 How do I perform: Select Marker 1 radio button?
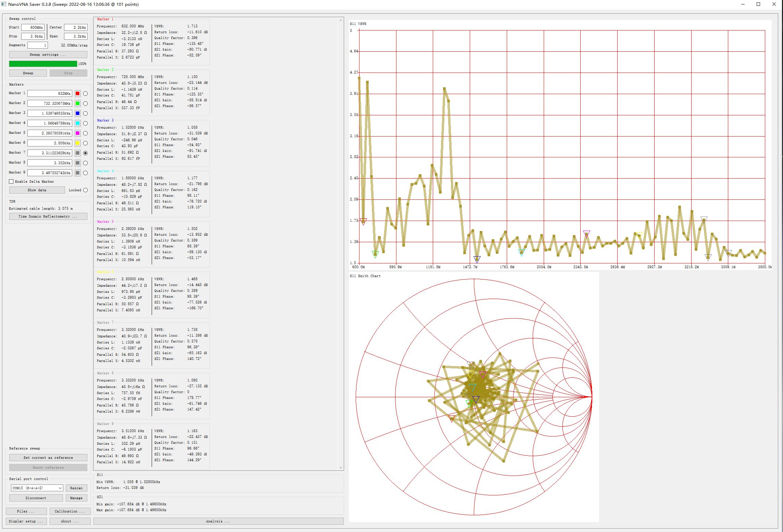pos(85,93)
